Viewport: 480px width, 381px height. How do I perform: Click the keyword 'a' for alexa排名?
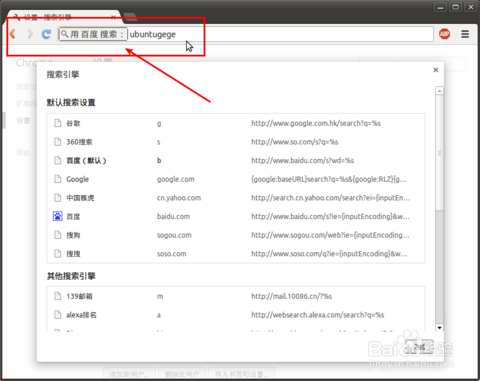(159, 315)
